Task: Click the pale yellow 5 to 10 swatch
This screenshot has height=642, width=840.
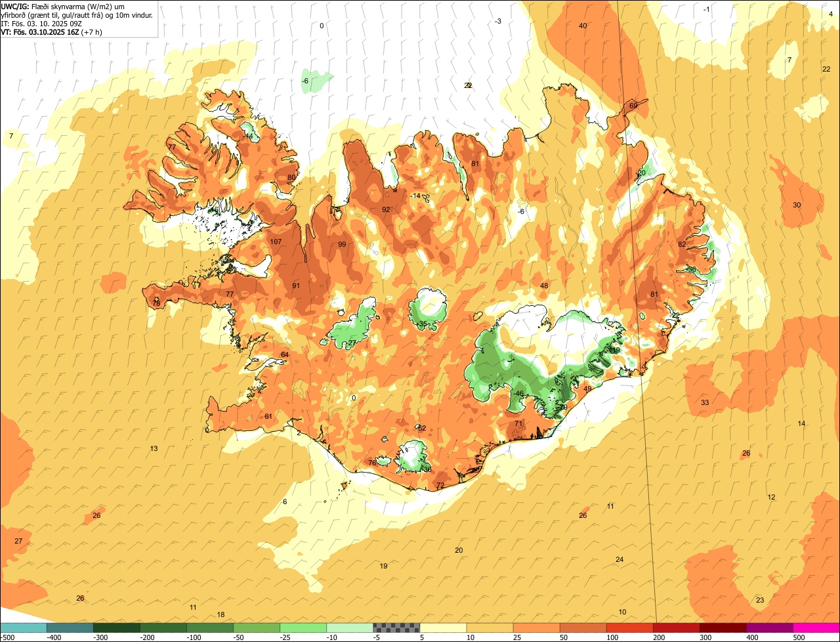Action: 443,628
